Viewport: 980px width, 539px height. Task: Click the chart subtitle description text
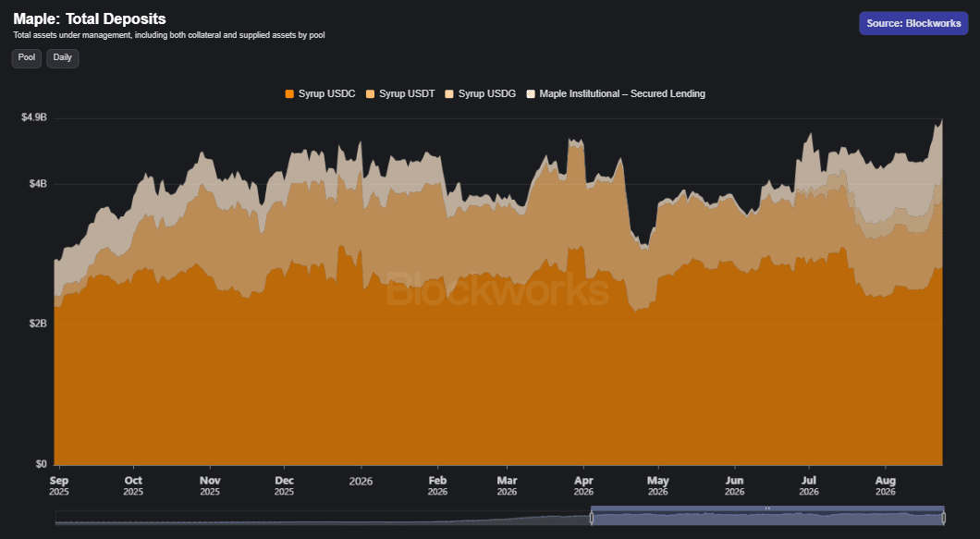coord(169,35)
